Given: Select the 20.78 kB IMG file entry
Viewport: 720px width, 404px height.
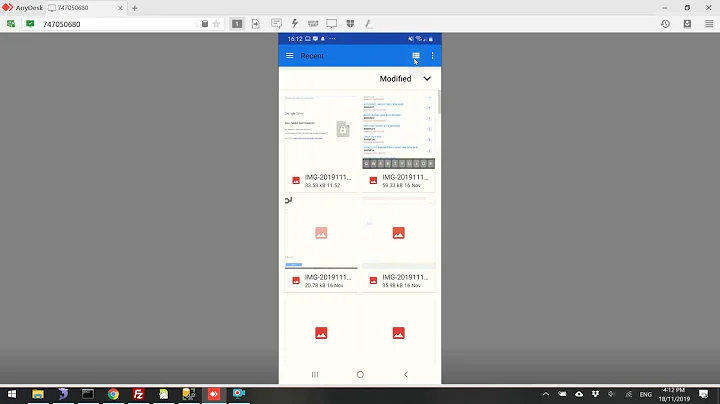Looking at the screenshot, I should 321,281.
